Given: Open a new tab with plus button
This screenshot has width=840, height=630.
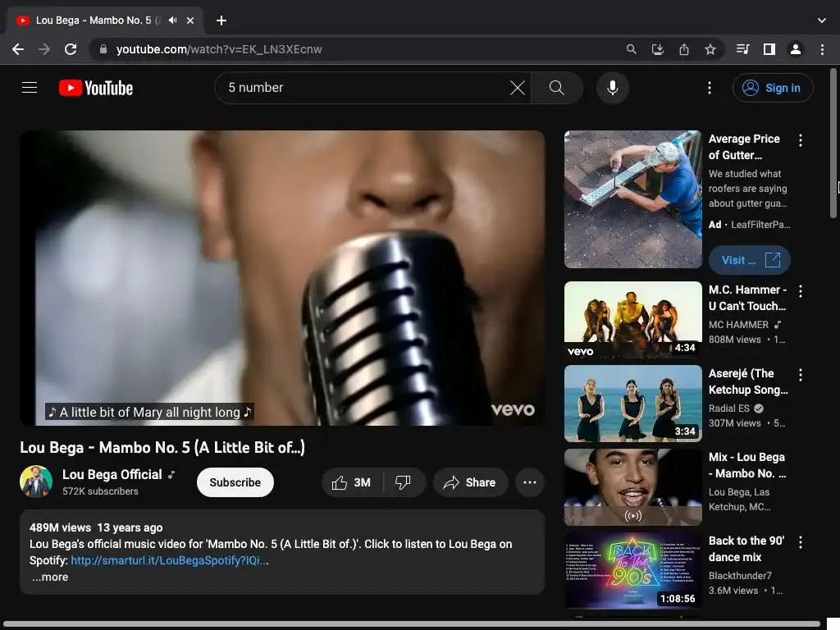Looking at the screenshot, I should click(221, 21).
